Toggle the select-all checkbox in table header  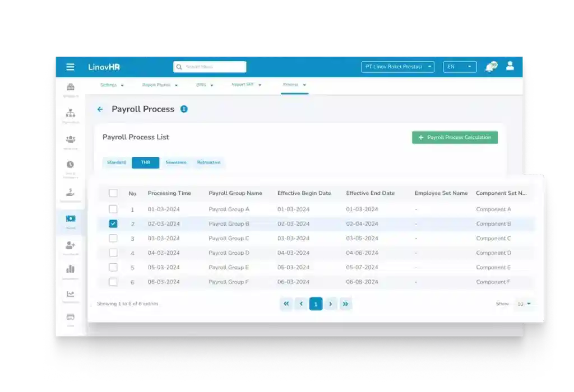(113, 193)
